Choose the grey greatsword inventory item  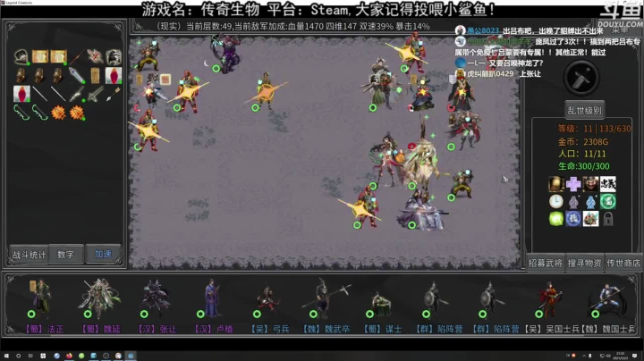tap(95, 94)
